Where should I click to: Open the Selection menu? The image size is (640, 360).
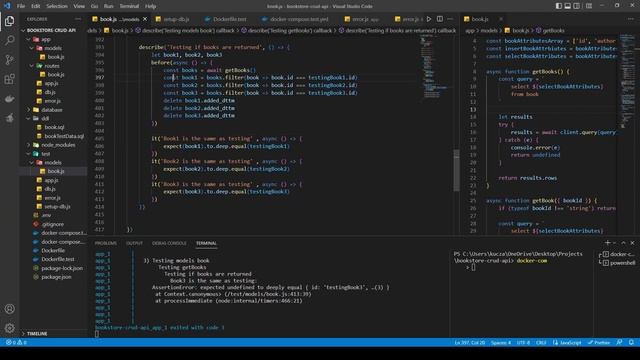[57, 6]
